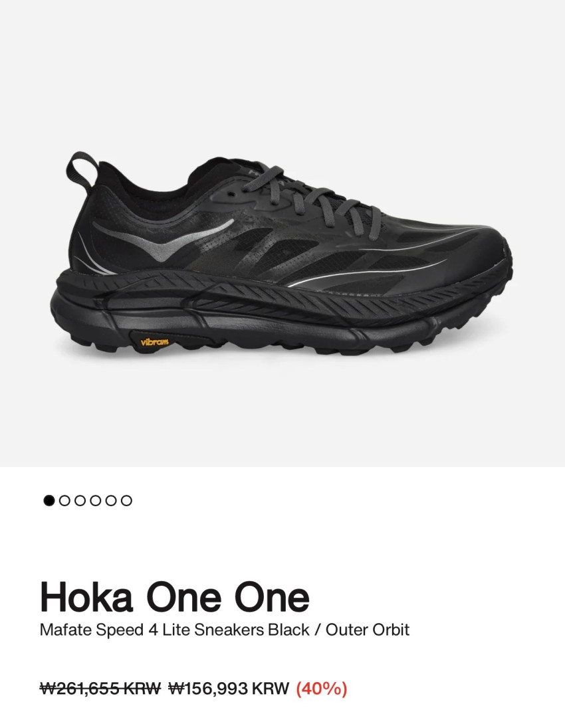Click the ₩156,993 KRW sale price
The image size is (565, 728).
pyautogui.click(x=229, y=688)
